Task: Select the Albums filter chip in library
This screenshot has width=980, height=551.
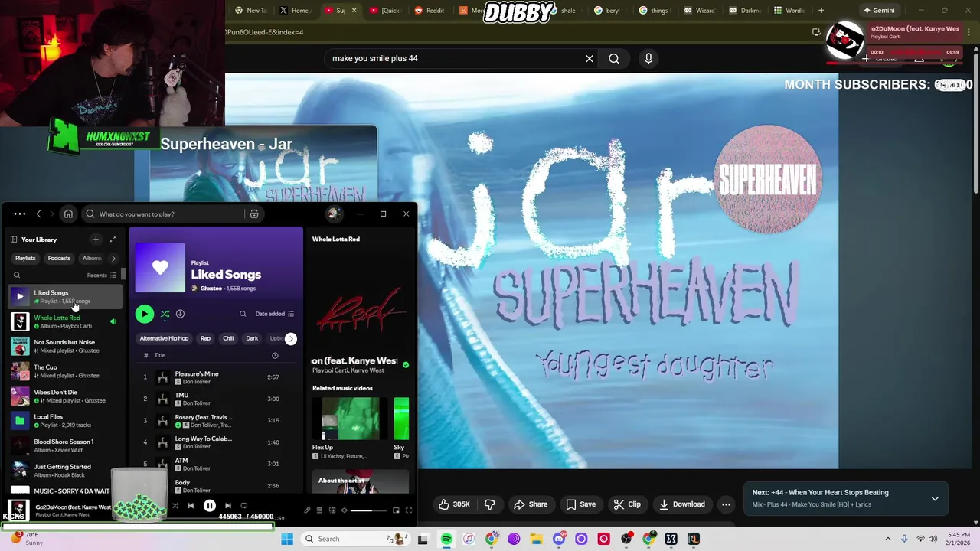Action: click(x=92, y=259)
